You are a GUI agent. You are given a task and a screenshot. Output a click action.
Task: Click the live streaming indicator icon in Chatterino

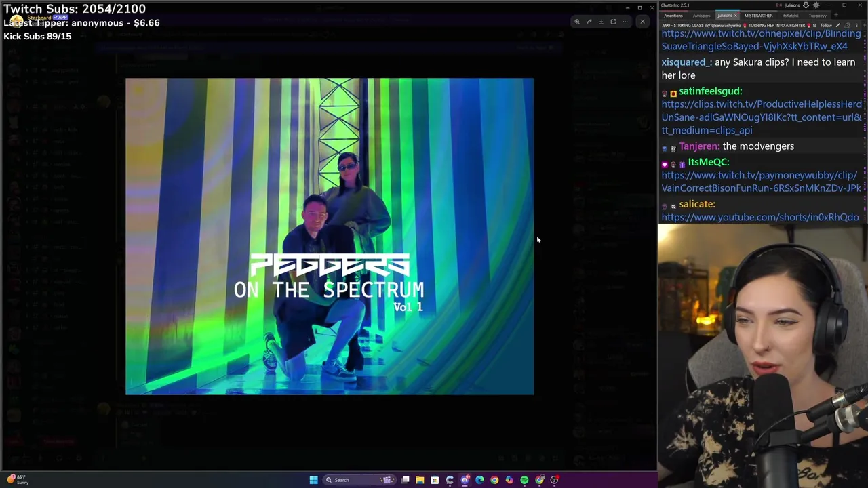(779, 5)
